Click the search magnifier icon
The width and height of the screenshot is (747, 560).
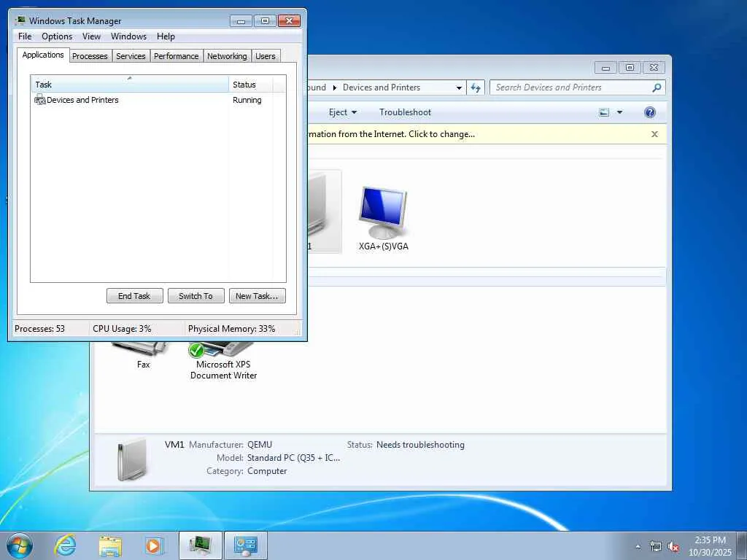pyautogui.click(x=657, y=87)
